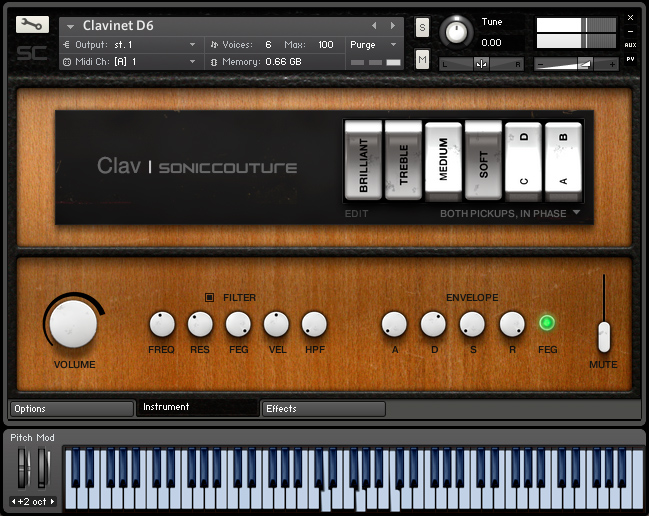This screenshot has width=649, height=516.
Task: Switch to the Options tab
Action: click(x=72, y=409)
